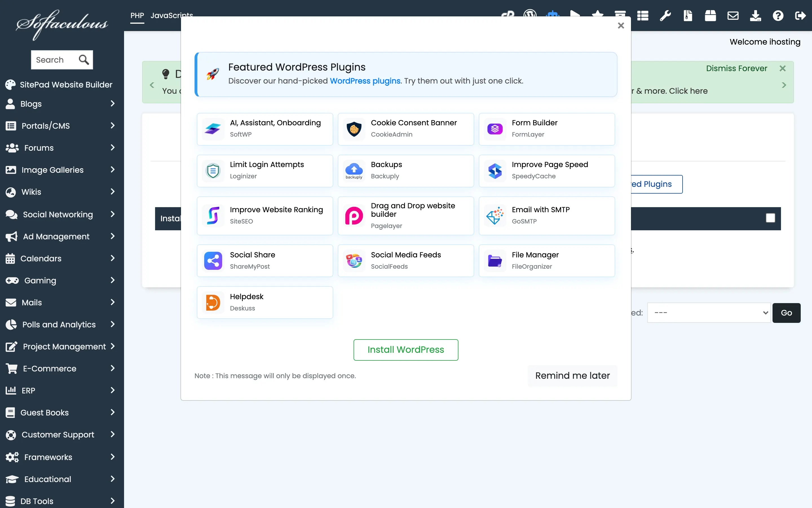Expand the Polls and Analytics chevron
This screenshot has width=812, height=508.
[113, 324]
